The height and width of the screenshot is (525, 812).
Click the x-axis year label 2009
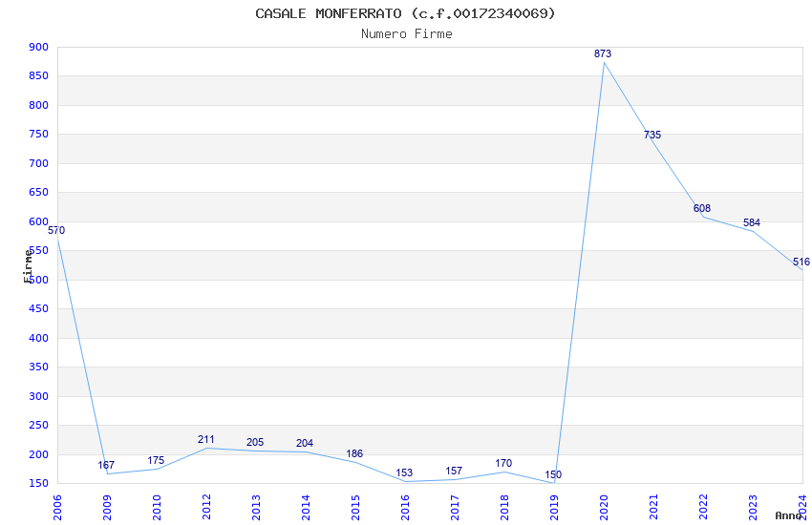click(107, 508)
